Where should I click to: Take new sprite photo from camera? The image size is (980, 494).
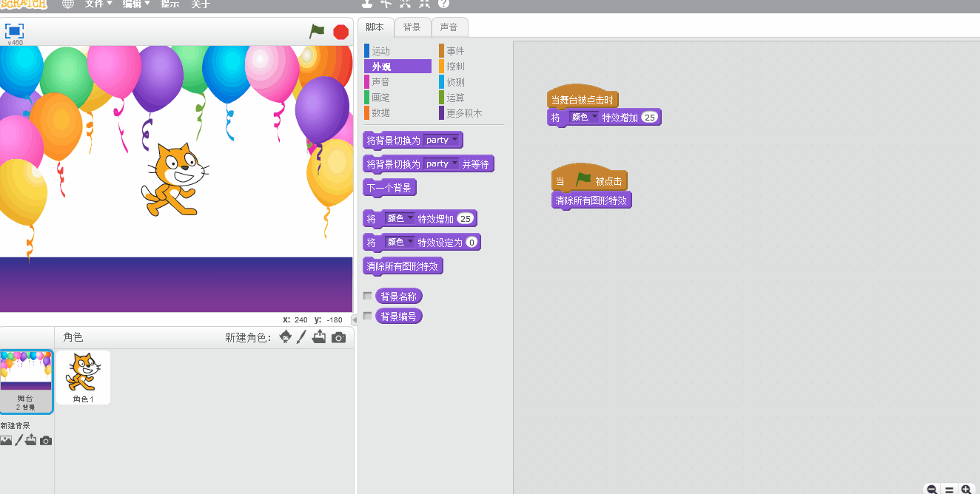click(x=338, y=337)
